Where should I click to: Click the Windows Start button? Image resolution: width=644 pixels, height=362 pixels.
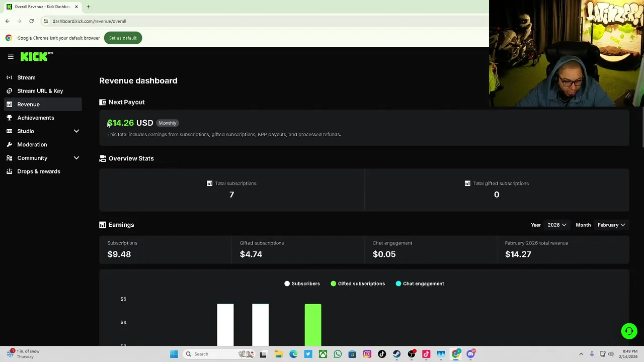174,354
